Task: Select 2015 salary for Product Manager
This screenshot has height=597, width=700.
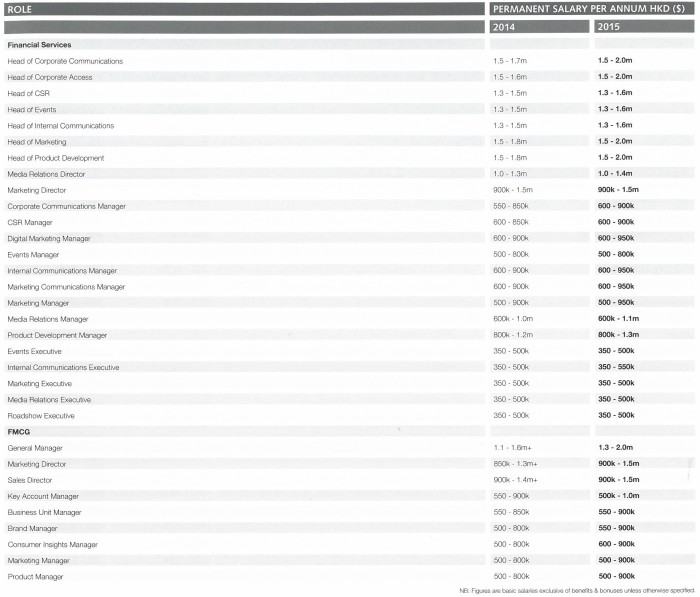Action: coord(617,576)
